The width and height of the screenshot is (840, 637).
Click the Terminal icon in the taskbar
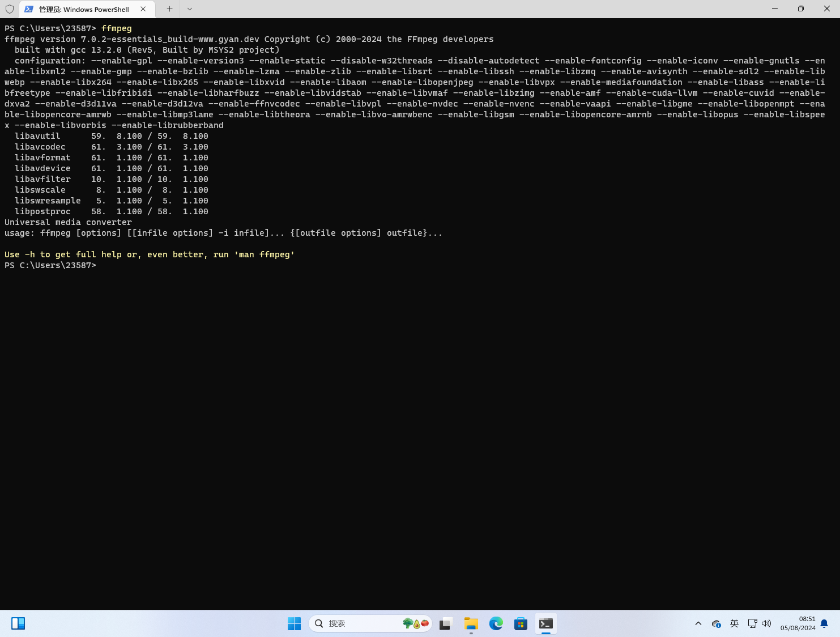click(x=545, y=623)
